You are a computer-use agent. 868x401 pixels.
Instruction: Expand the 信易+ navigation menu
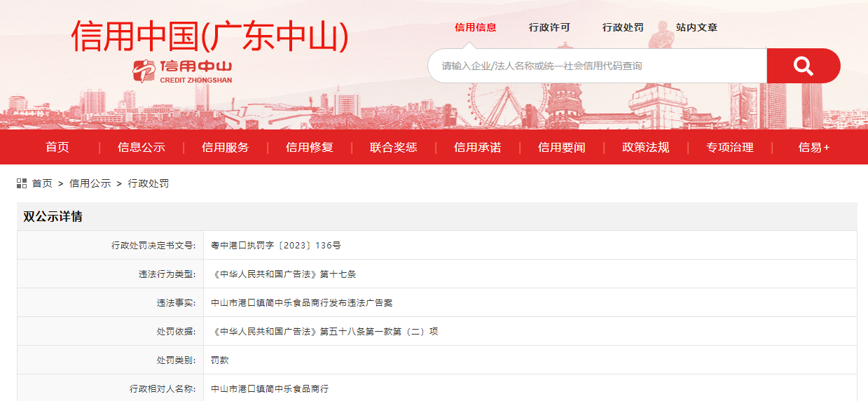[814, 147]
